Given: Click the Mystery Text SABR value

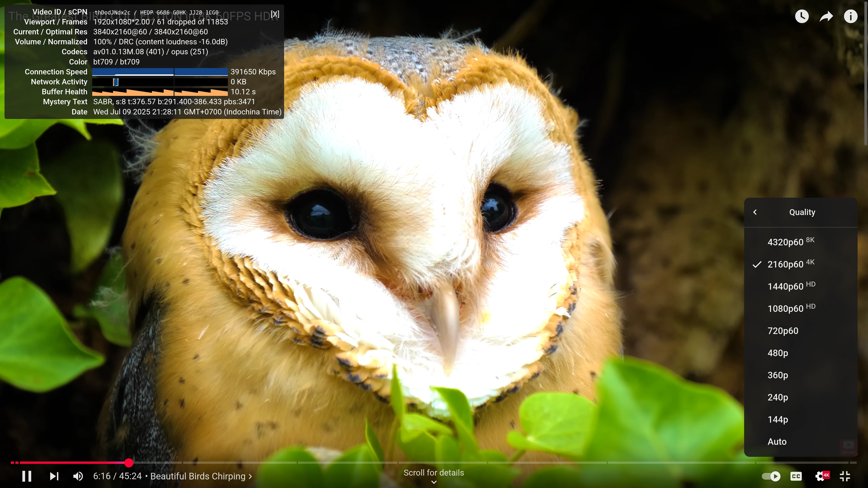Looking at the screenshot, I should tap(174, 102).
